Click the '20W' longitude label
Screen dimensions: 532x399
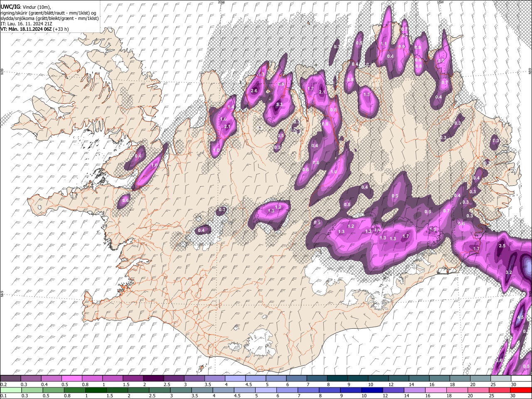pos(222,2)
